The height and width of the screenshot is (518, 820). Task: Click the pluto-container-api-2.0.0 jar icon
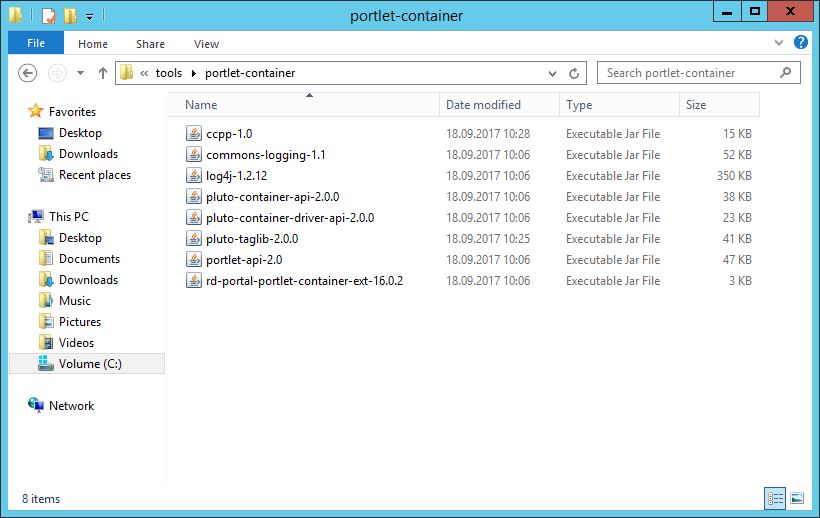pos(193,197)
